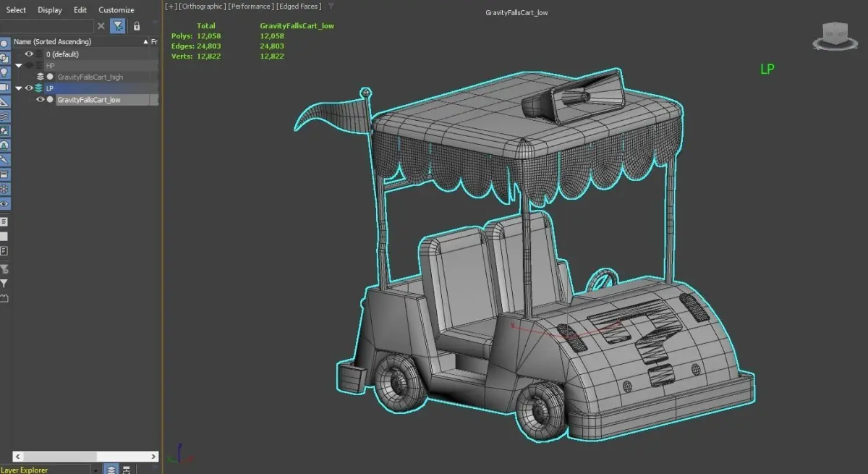Select the GravityFallsCart_high object
Screen dimensions: 868x474
90,77
